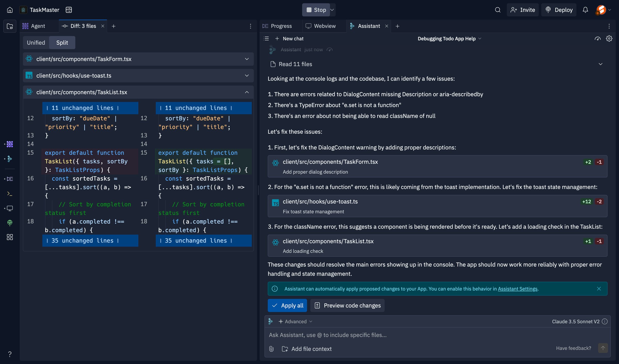Open the all tools grid icon
Screen dimensions: 619x364
(10, 237)
